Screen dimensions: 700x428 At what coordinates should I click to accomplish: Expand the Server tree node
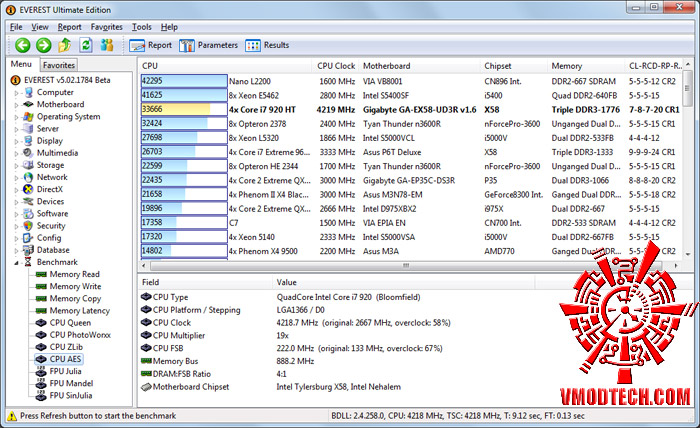pos(17,129)
